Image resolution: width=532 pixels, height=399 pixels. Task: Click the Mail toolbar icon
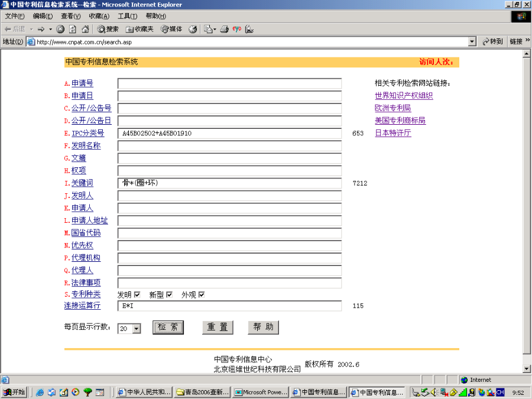coord(208,29)
